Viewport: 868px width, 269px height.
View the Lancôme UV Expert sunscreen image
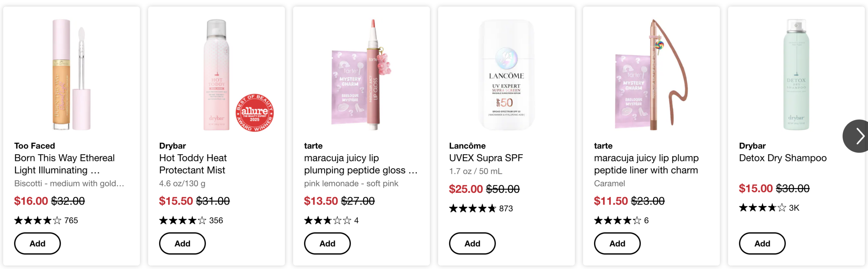coord(506,75)
